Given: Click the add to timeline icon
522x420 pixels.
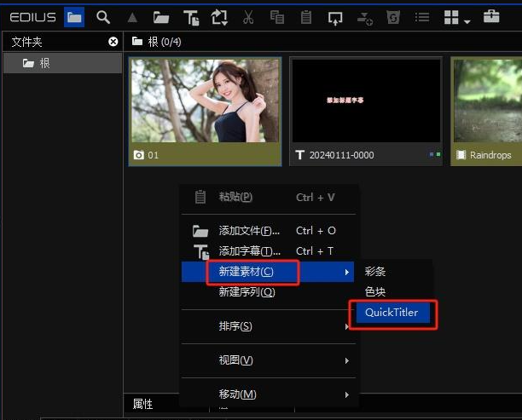Looking at the screenshot, I should pos(364,18).
